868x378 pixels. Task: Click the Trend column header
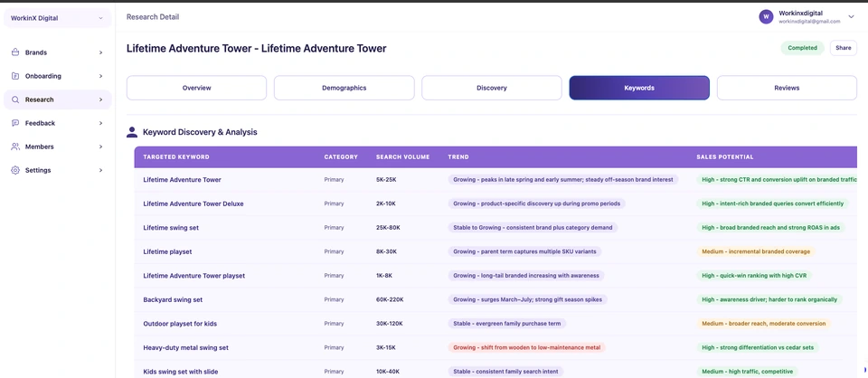pyautogui.click(x=458, y=157)
